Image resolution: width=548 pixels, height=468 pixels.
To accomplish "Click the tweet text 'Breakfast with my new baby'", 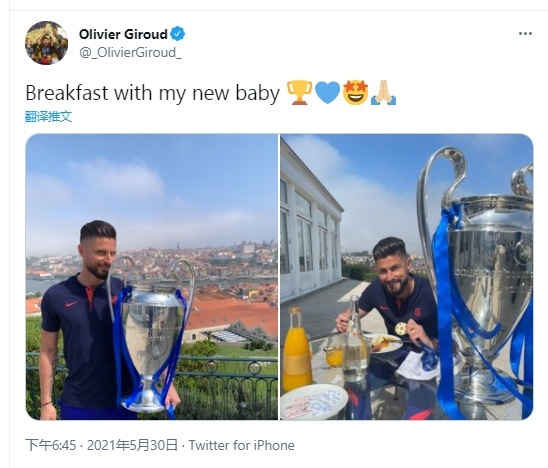I will coord(153,93).
